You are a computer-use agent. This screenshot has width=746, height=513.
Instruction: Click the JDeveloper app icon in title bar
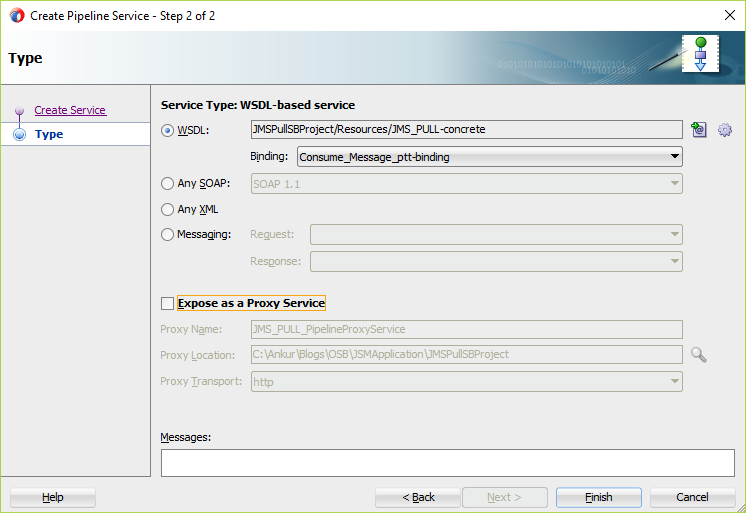17,16
